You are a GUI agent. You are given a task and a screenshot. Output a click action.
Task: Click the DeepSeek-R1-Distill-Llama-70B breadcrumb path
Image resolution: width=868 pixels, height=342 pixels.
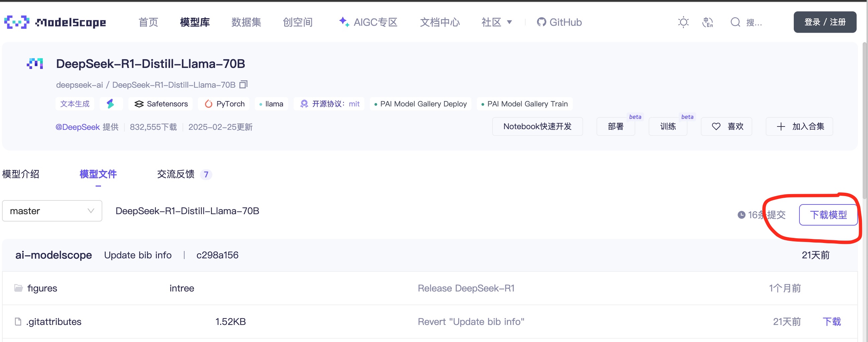pyautogui.click(x=187, y=211)
